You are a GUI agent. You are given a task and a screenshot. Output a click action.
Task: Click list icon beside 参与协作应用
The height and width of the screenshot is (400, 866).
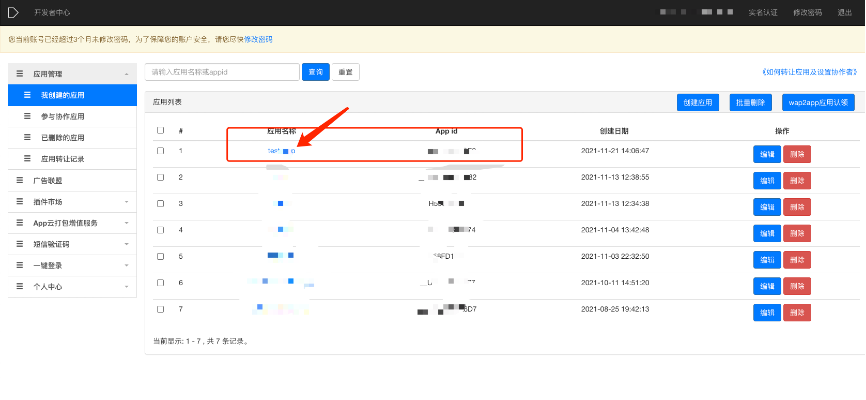28,117
